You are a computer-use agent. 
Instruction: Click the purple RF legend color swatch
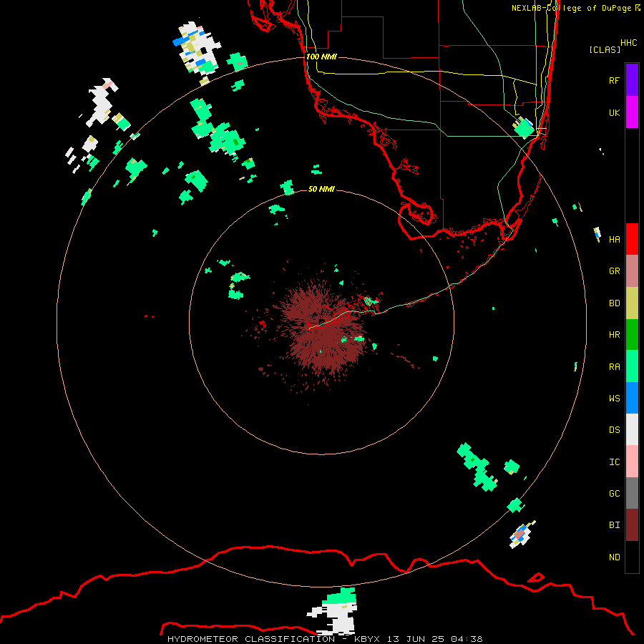[632, 80]
